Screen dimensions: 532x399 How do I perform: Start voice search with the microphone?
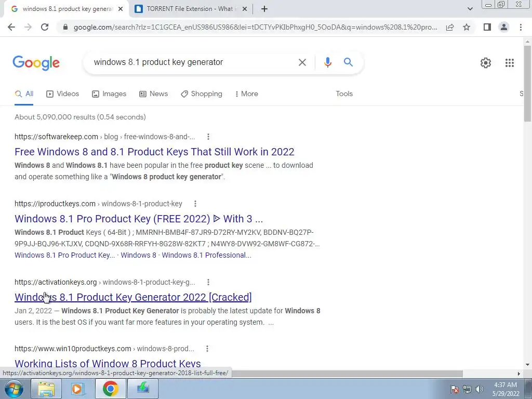(x=327, y=62)
